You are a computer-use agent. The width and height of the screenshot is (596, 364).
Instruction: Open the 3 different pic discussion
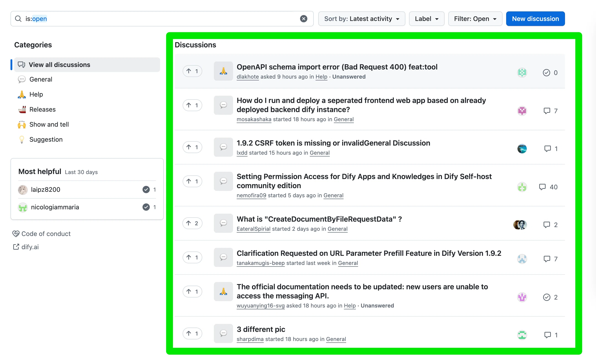261,329
